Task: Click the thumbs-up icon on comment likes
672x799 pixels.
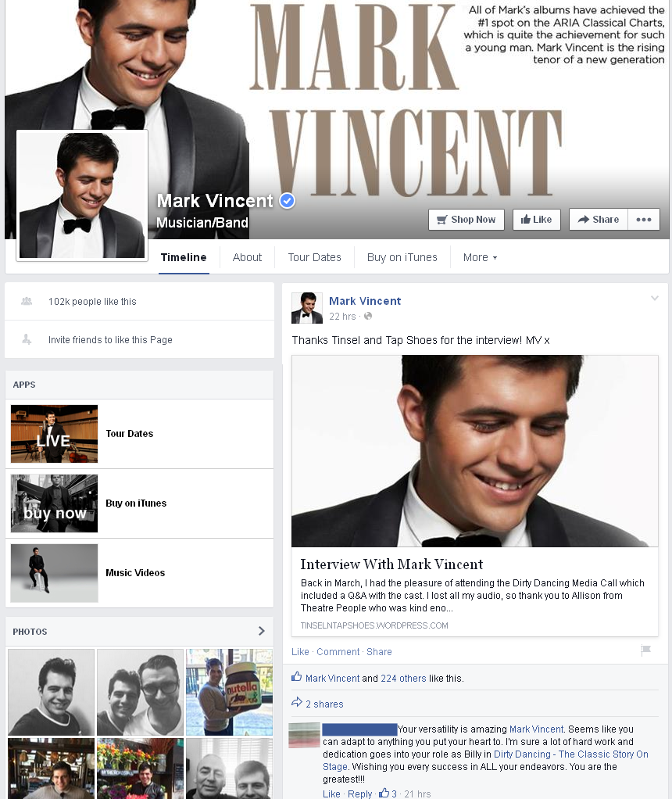Action: tap(384, 793)
